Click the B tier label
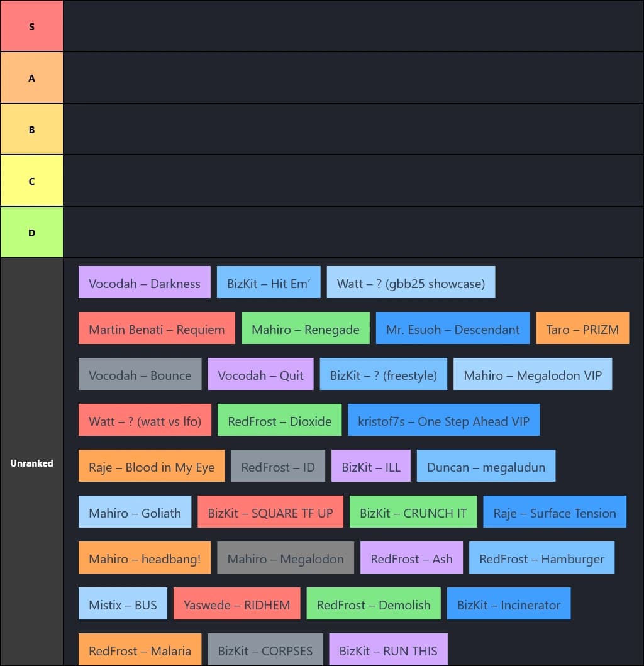Image resolution: width=644 pixels, height=666 pixels. 31,130
